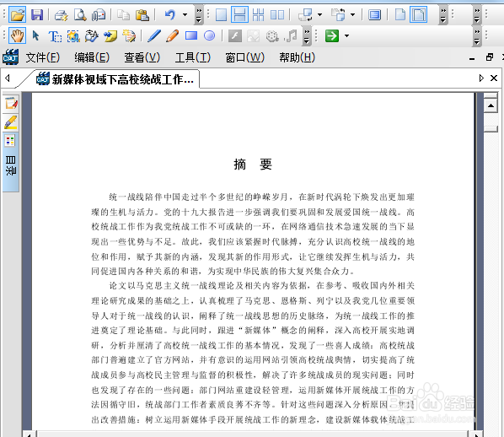Open the 查看(V) menu
The width and height of the screenshot is (504, 437).
pos(142,58)
